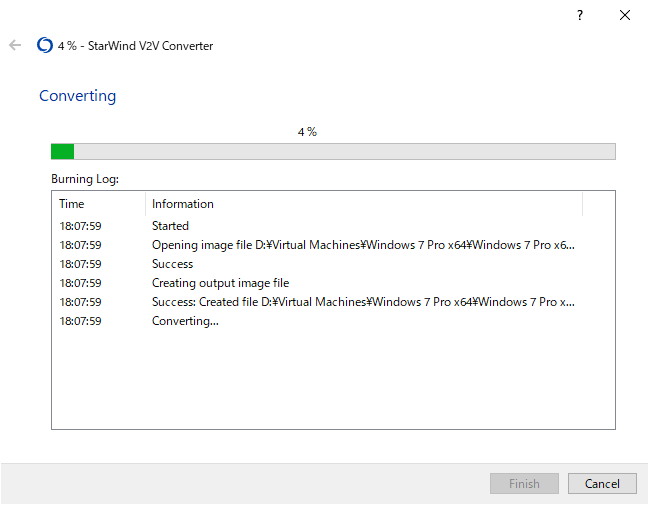Close the converter window
The image size is (649, 505).
point(625,15)
